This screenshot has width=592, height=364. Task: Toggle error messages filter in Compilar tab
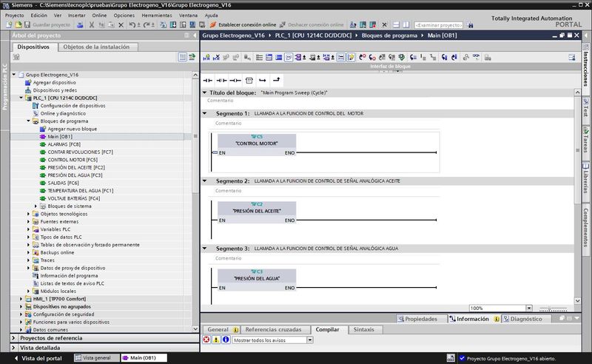coord(206,340)
